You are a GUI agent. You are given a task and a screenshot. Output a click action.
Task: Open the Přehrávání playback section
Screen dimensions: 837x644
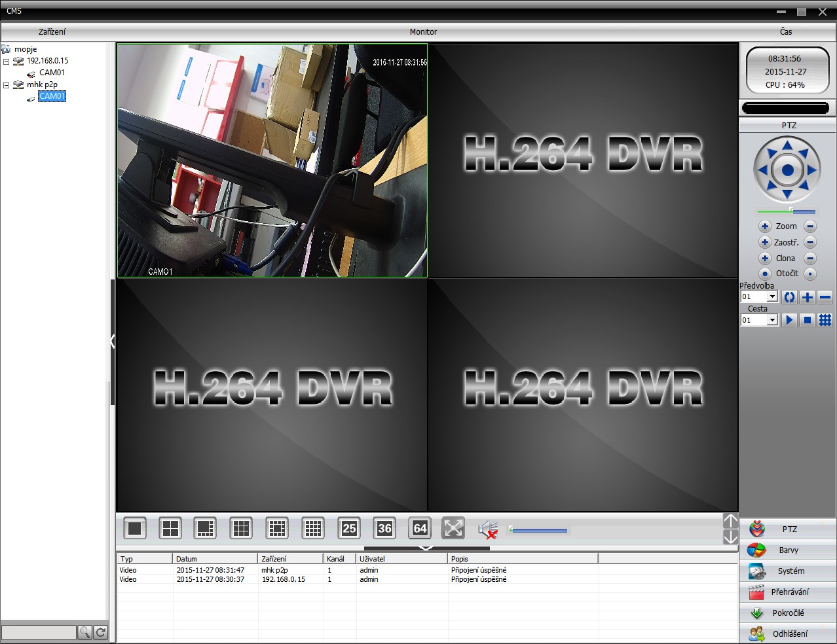coord(788,592)
